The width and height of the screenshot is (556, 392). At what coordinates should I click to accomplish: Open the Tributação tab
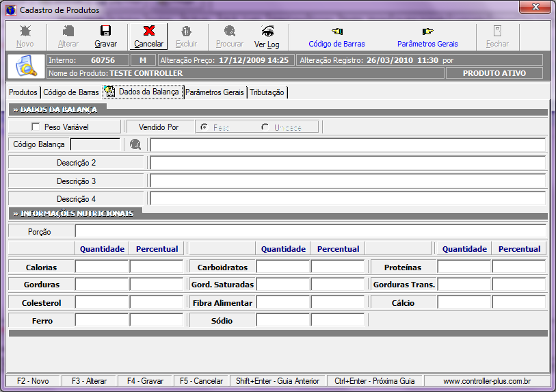(x=267, y=92)
